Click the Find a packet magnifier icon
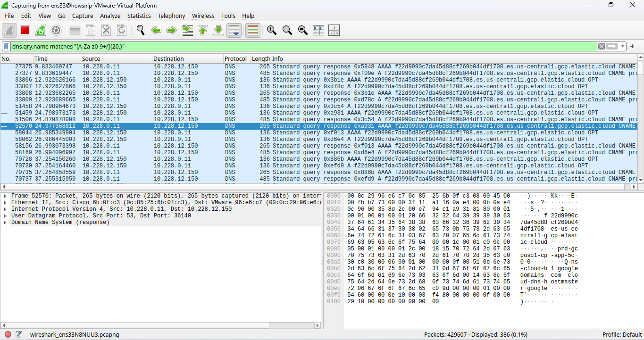 [x=141, y=30]
